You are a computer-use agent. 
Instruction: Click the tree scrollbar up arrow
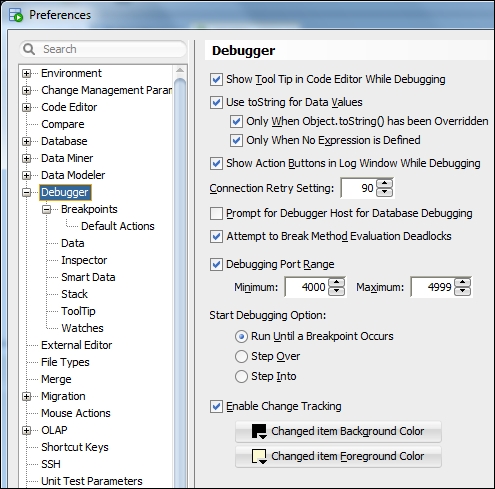click(x=180, y=70)
